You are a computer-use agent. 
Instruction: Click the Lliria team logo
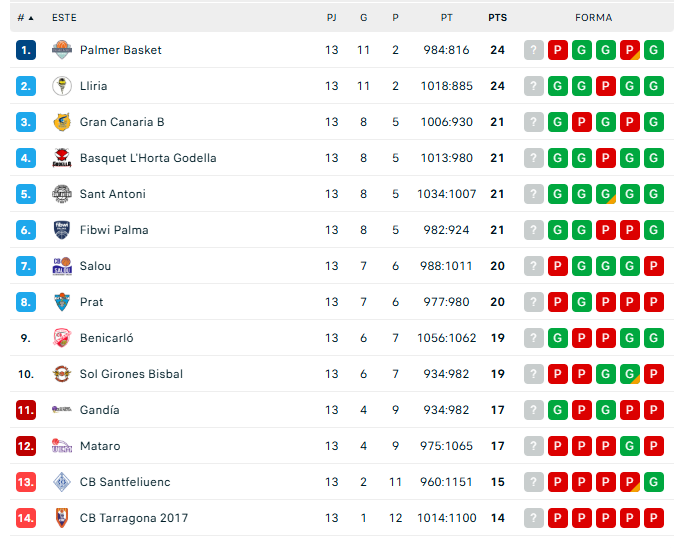(62, 86)
